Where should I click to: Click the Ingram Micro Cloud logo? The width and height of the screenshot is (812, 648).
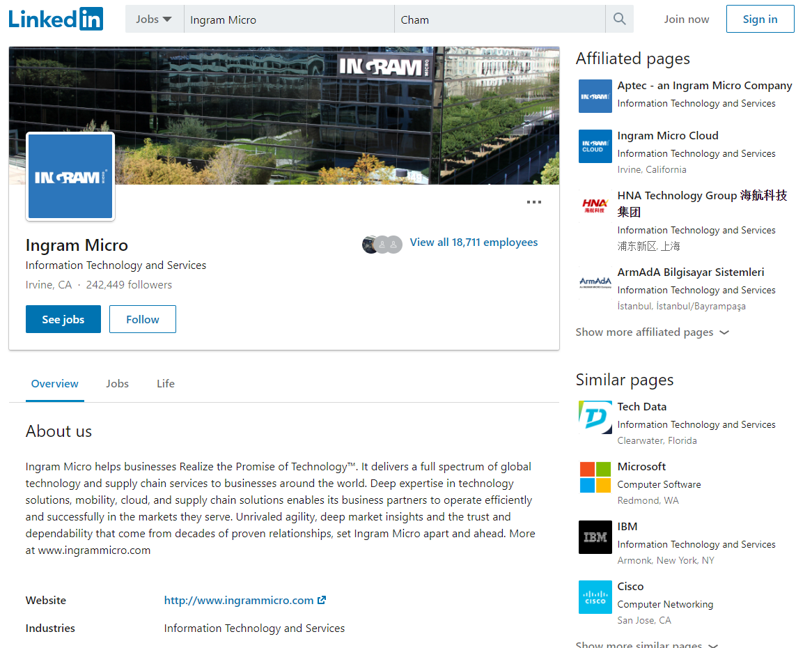(x=595, y=146)
